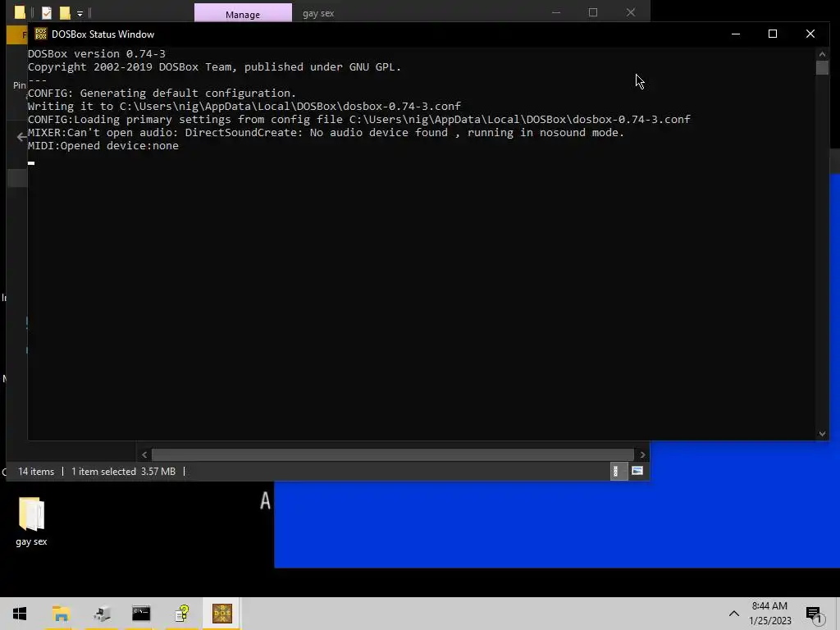This screenshot has height=630, width=840.
Task: Open the Command Prompt taskbar icon
Action: tap(141, 614)
